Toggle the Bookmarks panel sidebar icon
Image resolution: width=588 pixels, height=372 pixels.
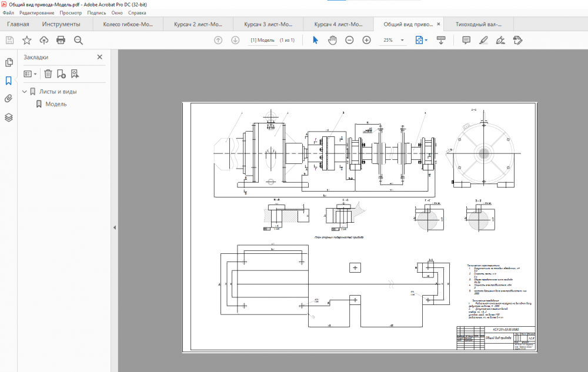click(8, 81)
